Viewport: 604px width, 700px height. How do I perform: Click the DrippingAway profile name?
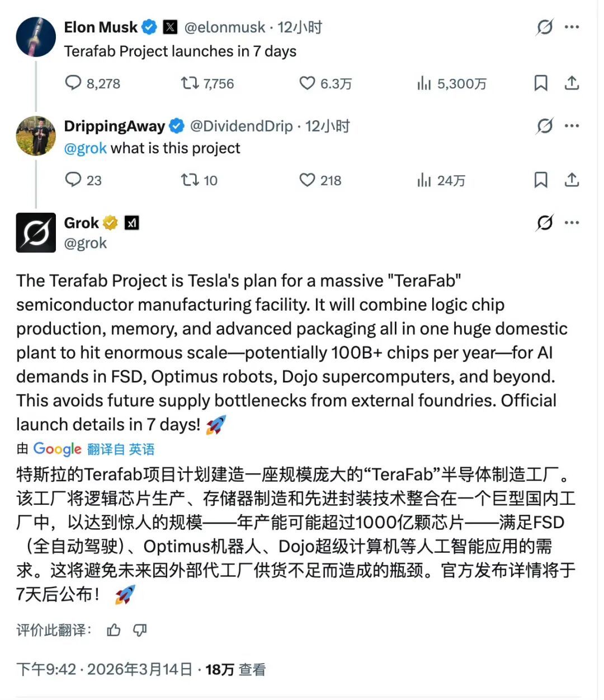(114, 126)
